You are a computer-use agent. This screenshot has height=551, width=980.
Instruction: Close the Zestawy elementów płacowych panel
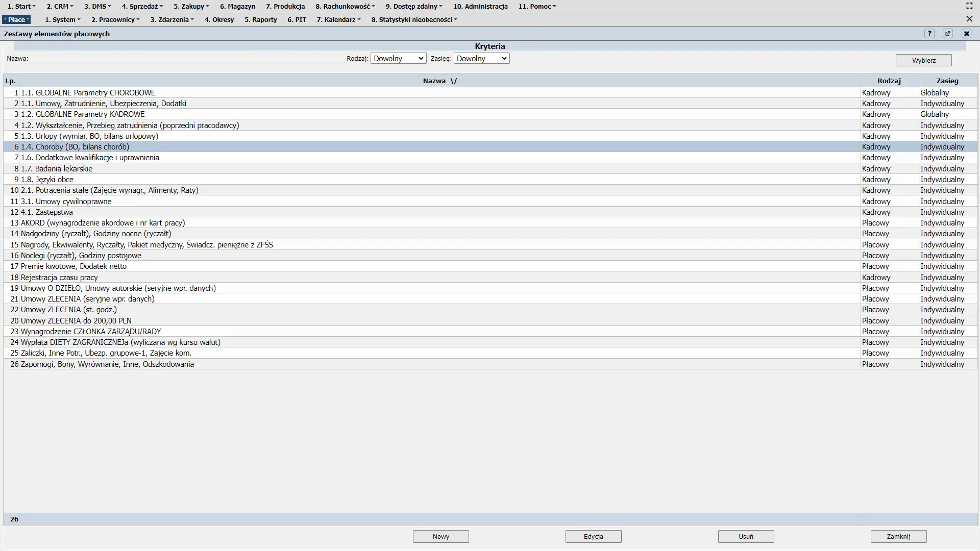(966, 34)
